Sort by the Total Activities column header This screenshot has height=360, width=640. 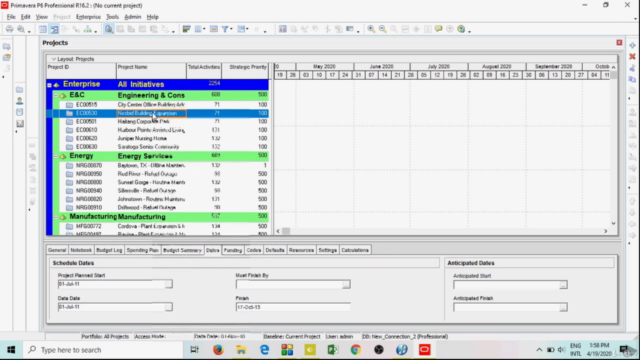204,71
